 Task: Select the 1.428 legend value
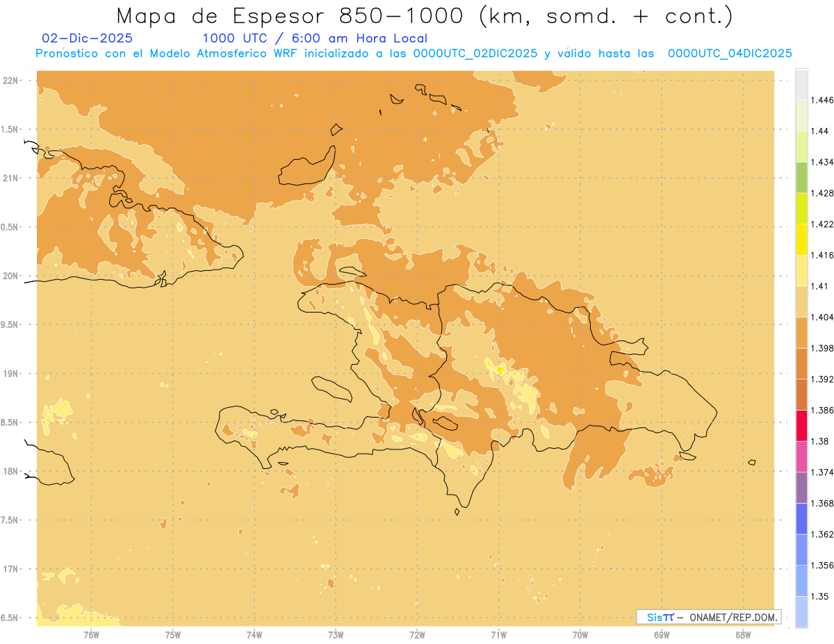822,193
